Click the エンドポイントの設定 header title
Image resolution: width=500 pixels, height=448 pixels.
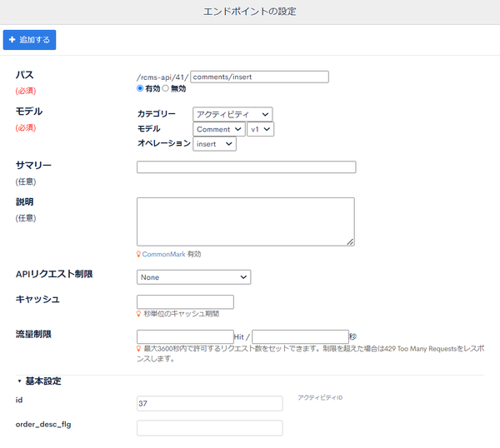[250, 12]
